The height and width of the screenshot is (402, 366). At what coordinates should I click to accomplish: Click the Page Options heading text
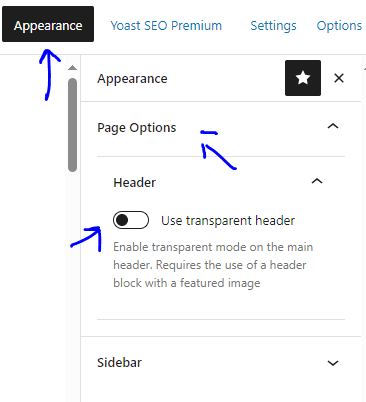coord(137,128)
